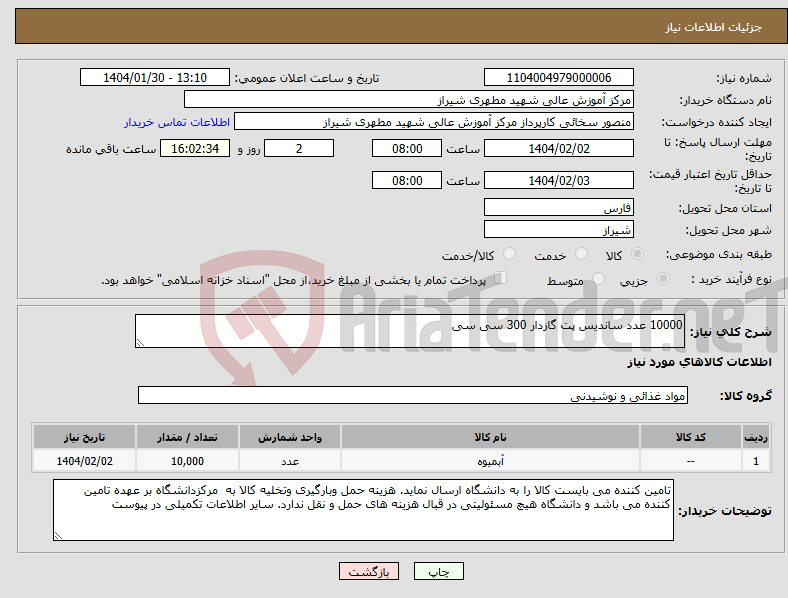The image size is (788, 598).
Task: Click the واحد شمارش column header
Action: [290, 437]
